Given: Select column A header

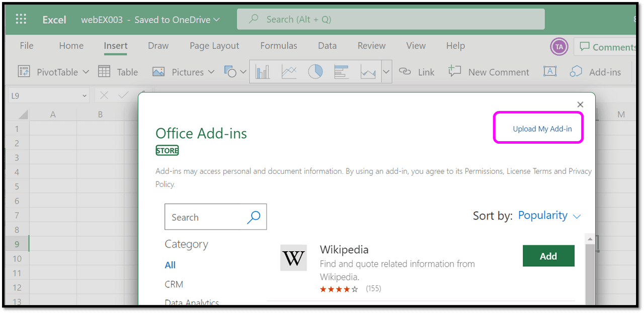Looking at the screenshot, I should point(53,115).
